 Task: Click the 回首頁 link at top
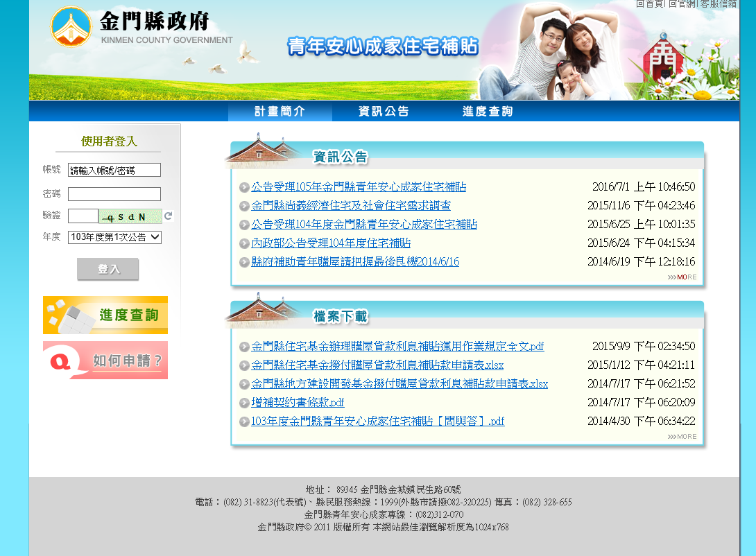point(649,4)
